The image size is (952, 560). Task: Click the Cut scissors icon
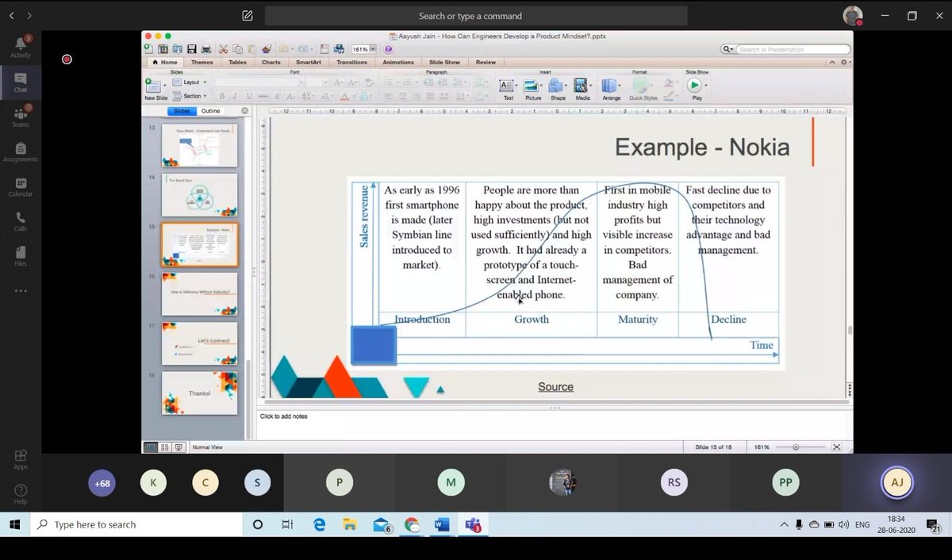point(224,49)
